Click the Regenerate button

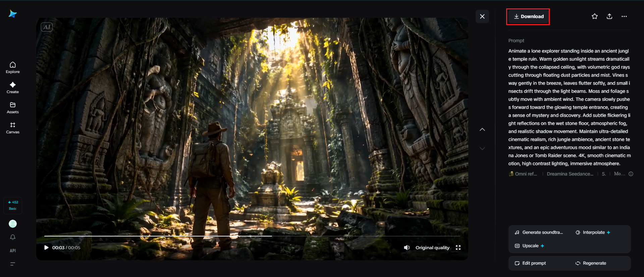591,263
